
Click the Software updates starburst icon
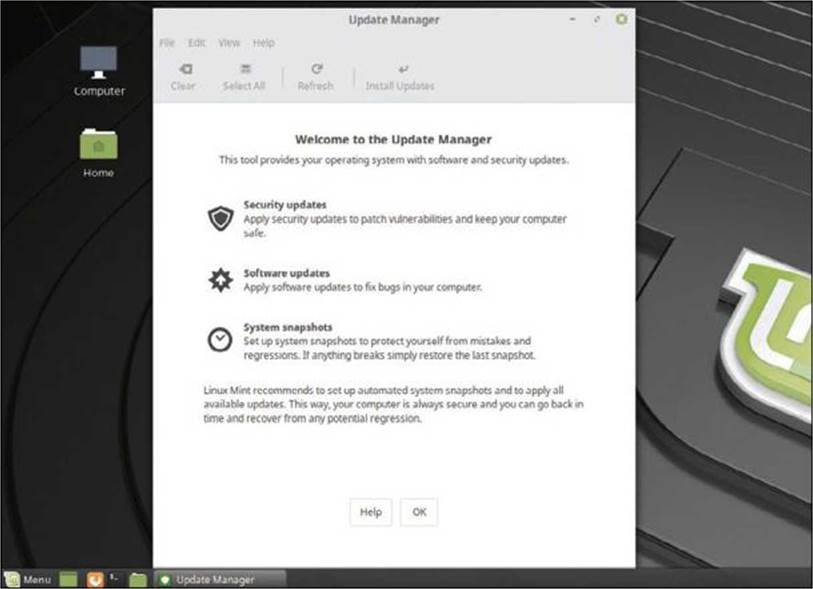(x=221, y=280)
